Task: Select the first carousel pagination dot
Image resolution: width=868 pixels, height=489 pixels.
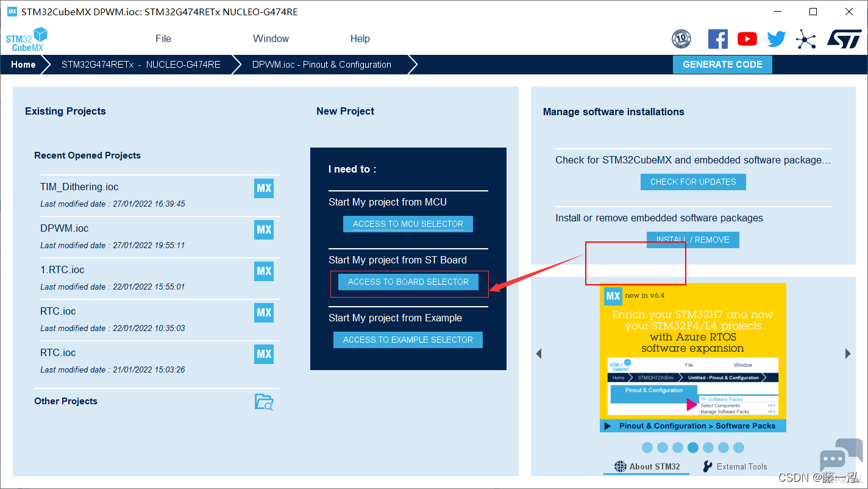Action: [647, 448]
